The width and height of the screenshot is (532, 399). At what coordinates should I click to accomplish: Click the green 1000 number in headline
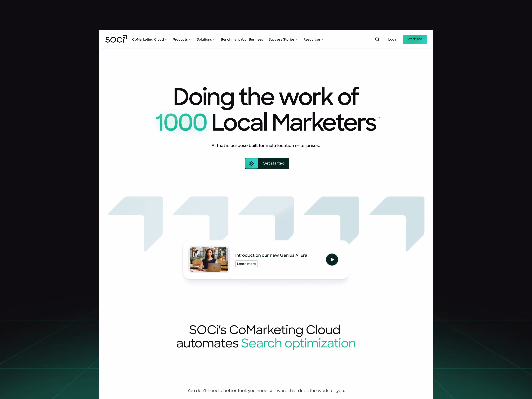click(x=181, y=122)
